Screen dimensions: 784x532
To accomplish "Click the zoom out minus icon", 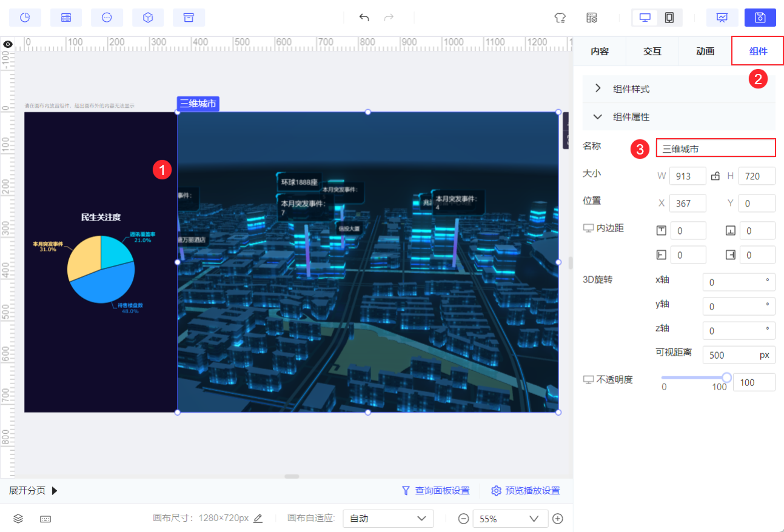I will point(463,519).
